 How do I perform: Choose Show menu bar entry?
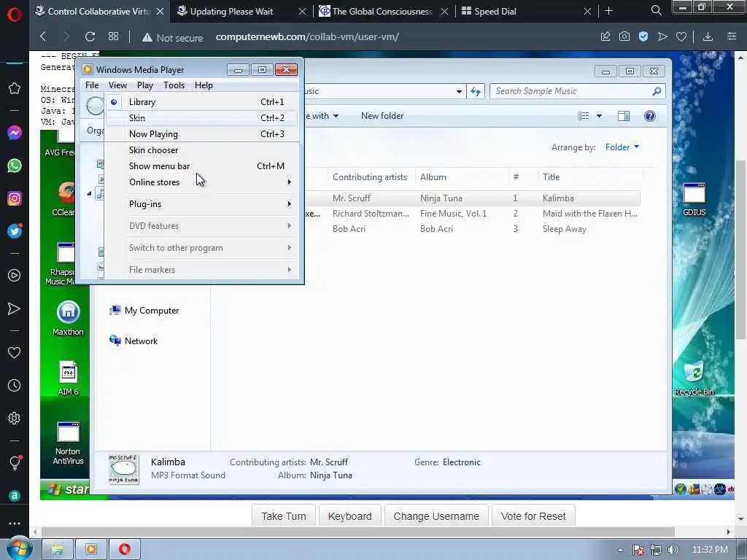tap(201, 166)
